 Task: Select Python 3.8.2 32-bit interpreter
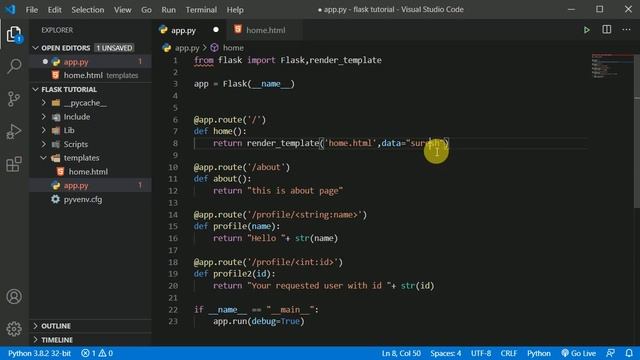coord(39,353)
